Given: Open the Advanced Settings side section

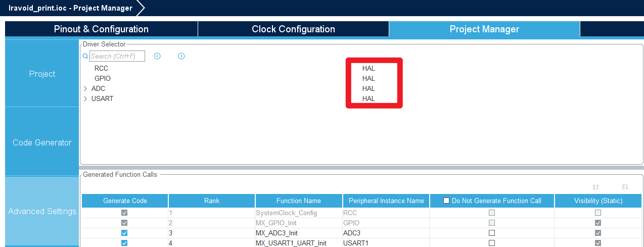Looking at the screenshot, I should 42,211.
